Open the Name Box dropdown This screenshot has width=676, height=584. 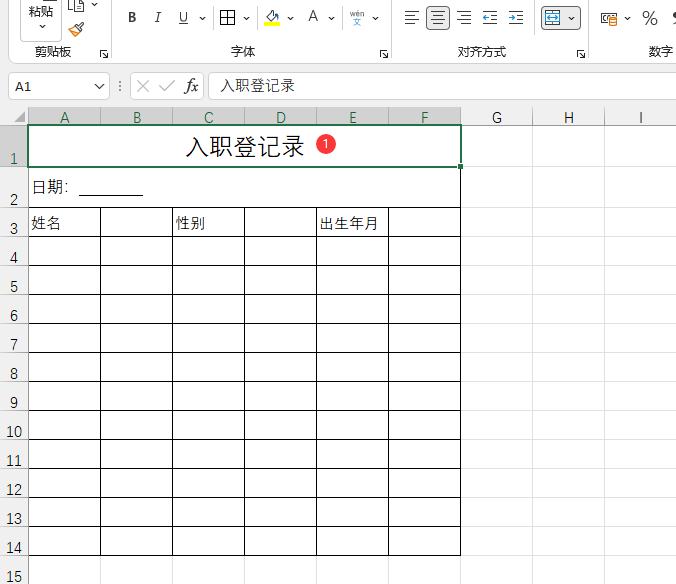pyautogui.click(x=99, y=86)
